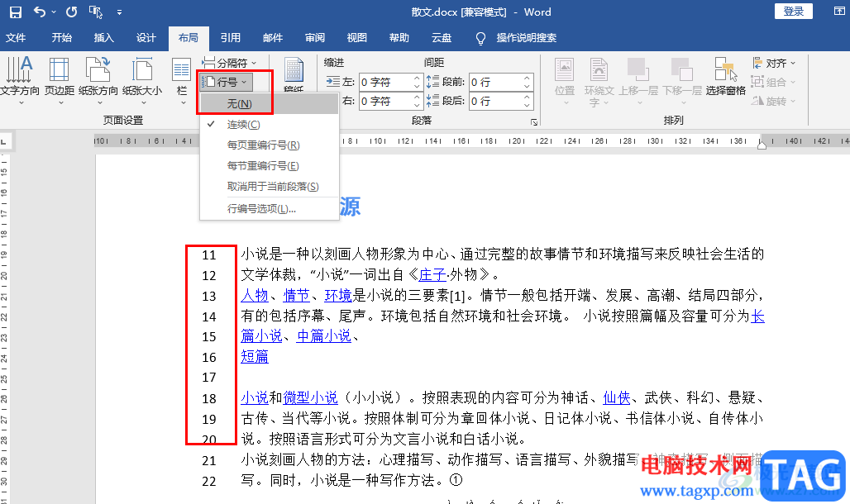Open the 选择窗格 selection pane
The width and height of the screenshot is (850, 504).
725,77
